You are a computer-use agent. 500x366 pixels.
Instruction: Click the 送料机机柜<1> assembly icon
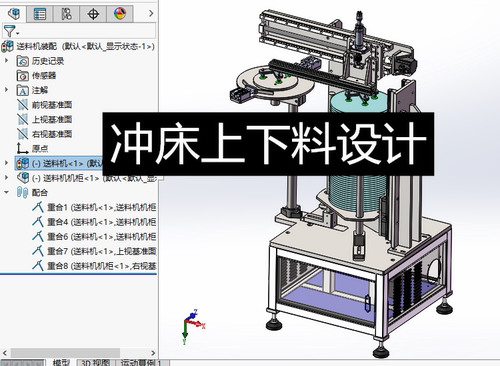[x=23, y=178]
